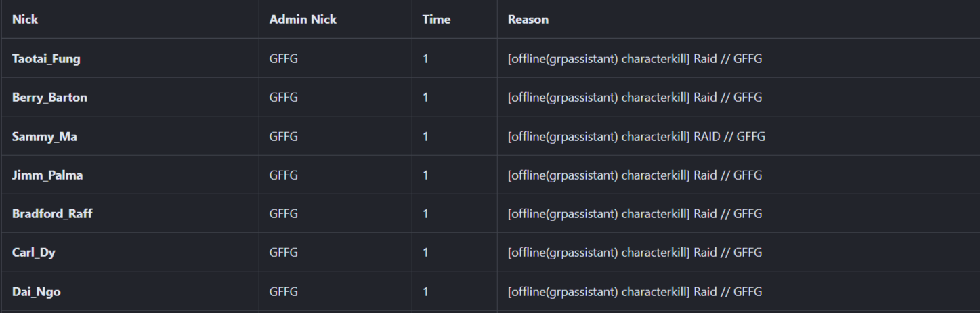Click the reason text in Taotai_Fung row
The height and width of the screenshot is (313, 980).
click(x=635, y=59)
